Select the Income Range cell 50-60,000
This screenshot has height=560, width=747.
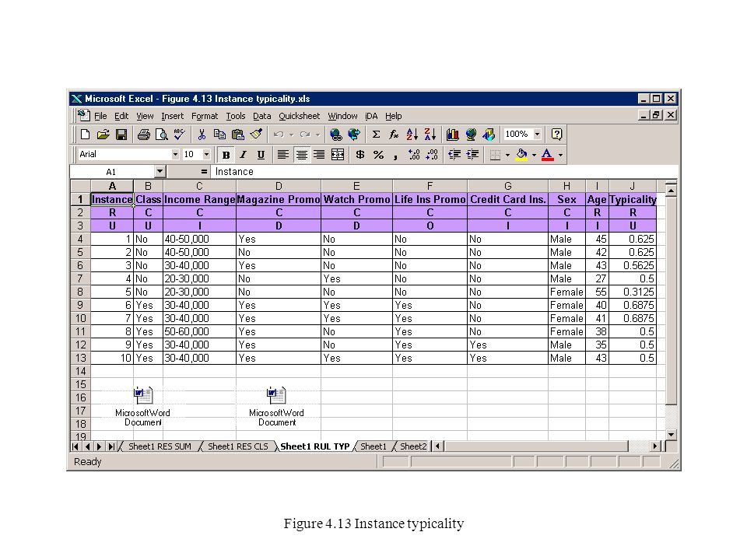pyautogui.click(x=200, y=331)
